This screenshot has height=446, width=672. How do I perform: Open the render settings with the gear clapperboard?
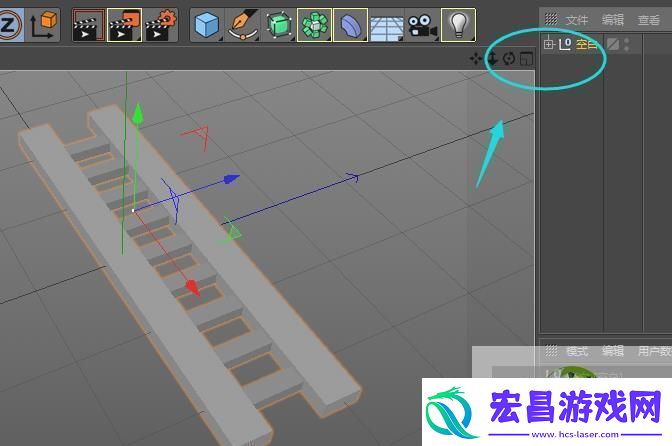(x=160, y=25)
